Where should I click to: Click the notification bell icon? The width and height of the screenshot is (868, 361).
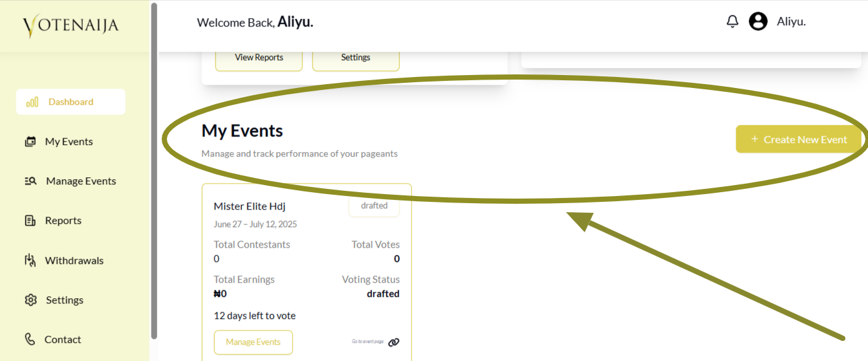pyautogui.click(x=732, y=21)
